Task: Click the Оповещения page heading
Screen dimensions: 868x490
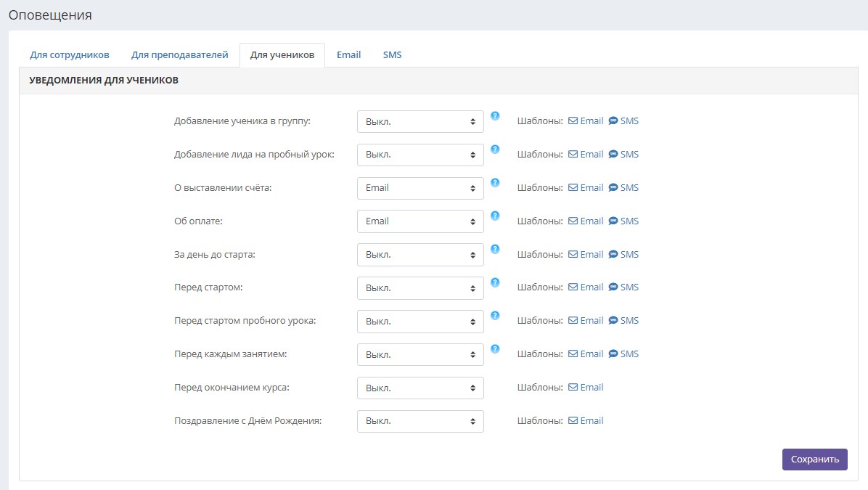Action: 50,15
